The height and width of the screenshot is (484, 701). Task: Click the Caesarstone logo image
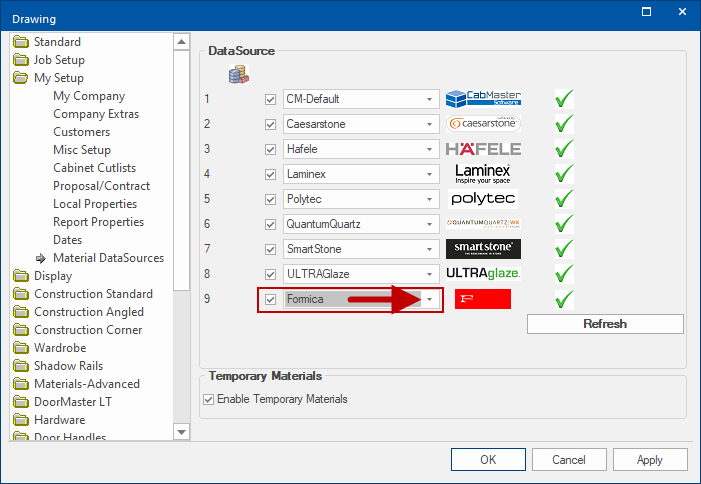point(483,124)
